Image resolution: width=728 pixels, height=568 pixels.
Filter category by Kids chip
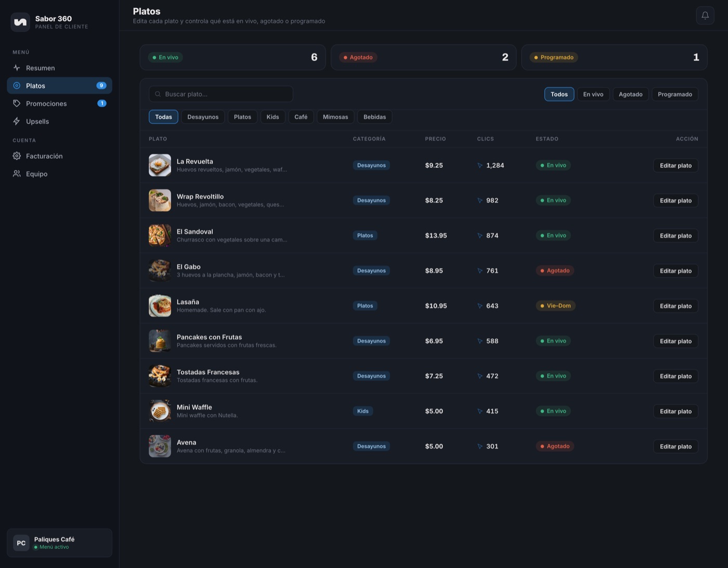[273, 117]
